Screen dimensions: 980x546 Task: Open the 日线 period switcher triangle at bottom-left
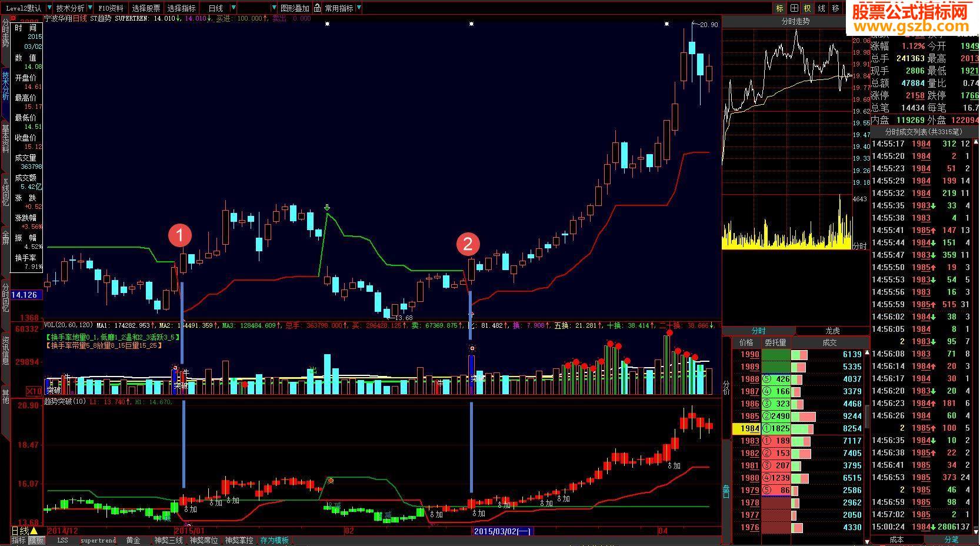pos(34,531)
